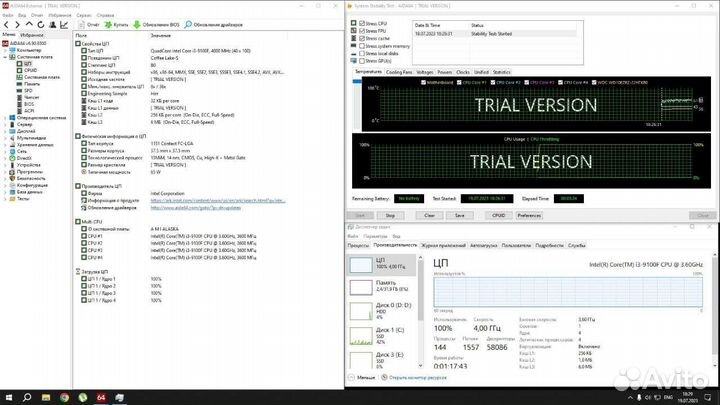Disable the Stress CPU checkbox
The width and height of the screenshot is (720, 405).
362,23
